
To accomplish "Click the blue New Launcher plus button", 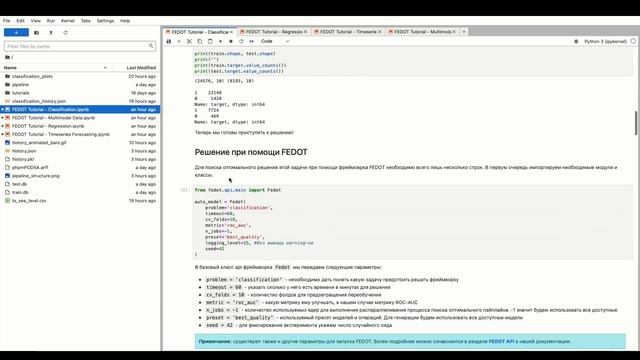I will point(16,33).
